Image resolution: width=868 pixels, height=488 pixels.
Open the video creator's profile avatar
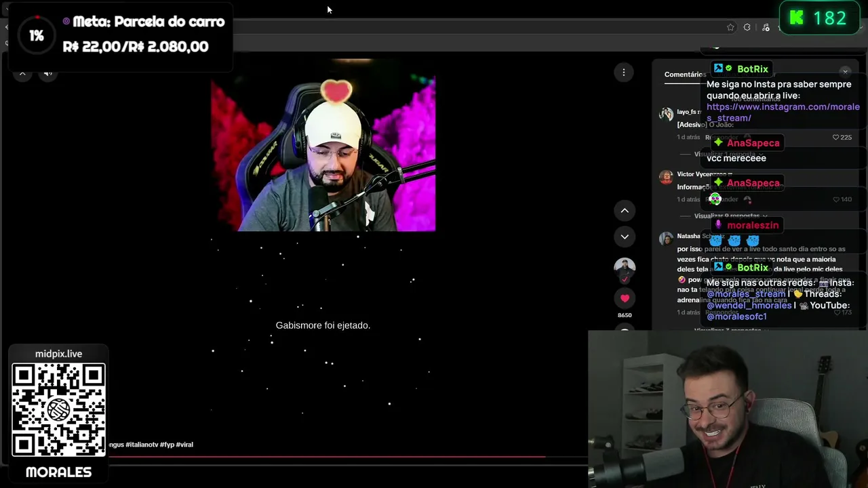[625, 268]
